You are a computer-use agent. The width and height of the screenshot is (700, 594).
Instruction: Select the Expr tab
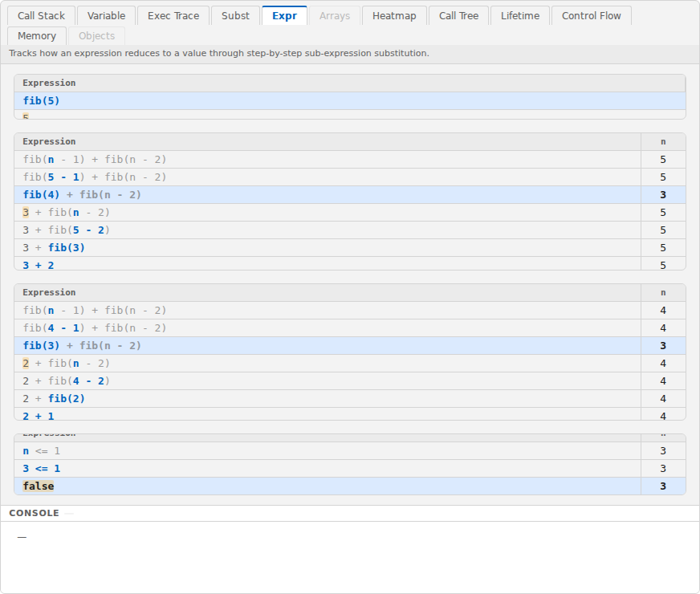tap(284, 15)
